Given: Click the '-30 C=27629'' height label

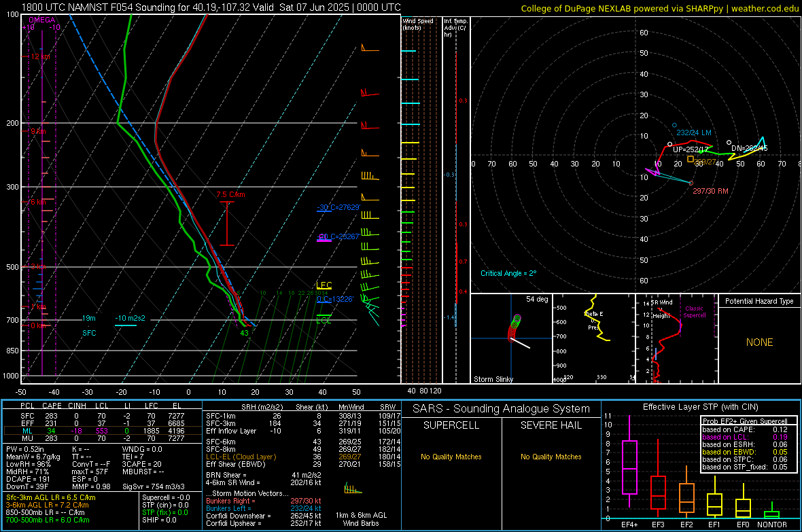Looking at the screenshot, I should pos(338,207).
